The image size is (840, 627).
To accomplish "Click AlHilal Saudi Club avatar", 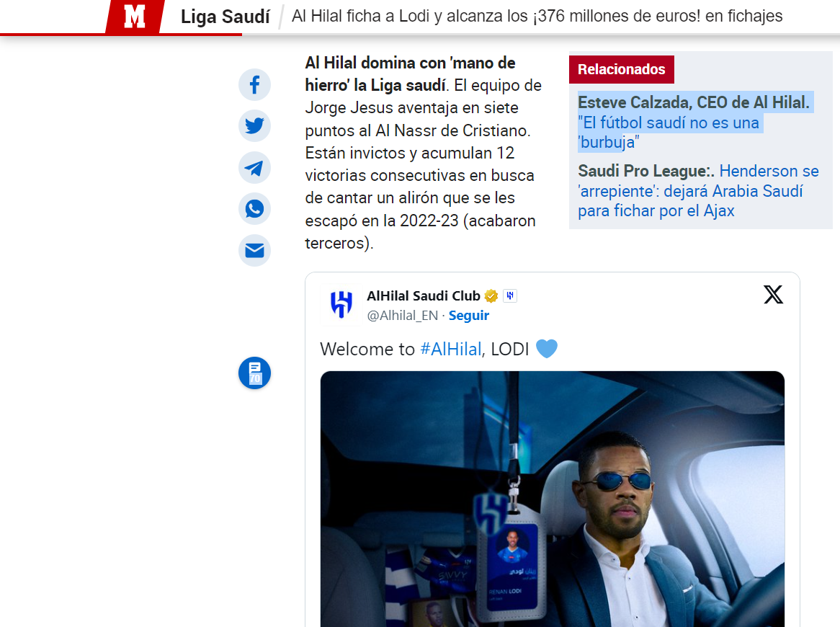I will [x=341, y=304].
